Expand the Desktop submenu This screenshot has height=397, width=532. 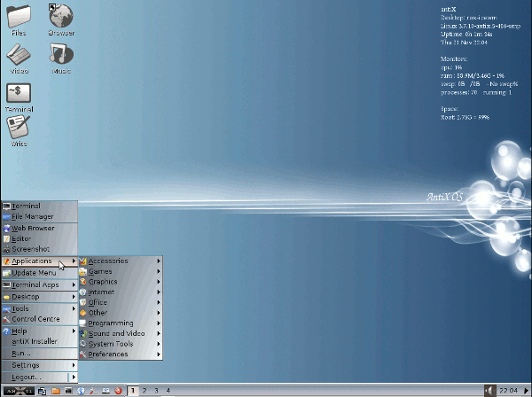[40, 297]
